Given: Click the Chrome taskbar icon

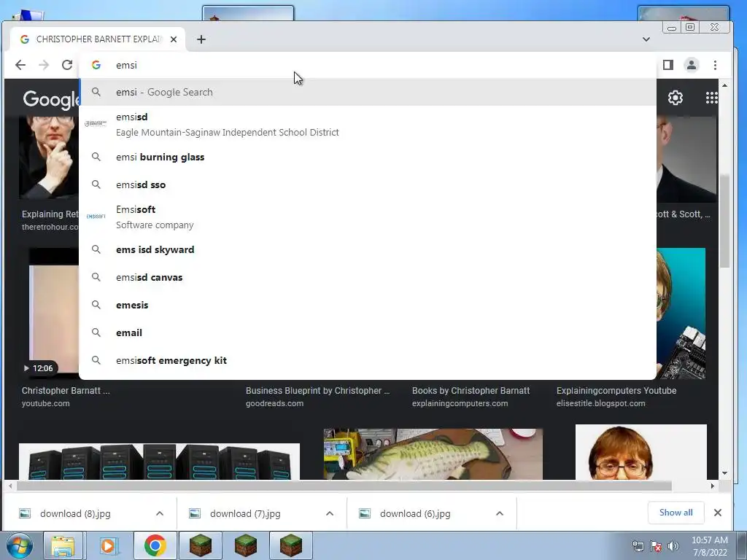Looking at the screenshot, I should coord(155,545).
